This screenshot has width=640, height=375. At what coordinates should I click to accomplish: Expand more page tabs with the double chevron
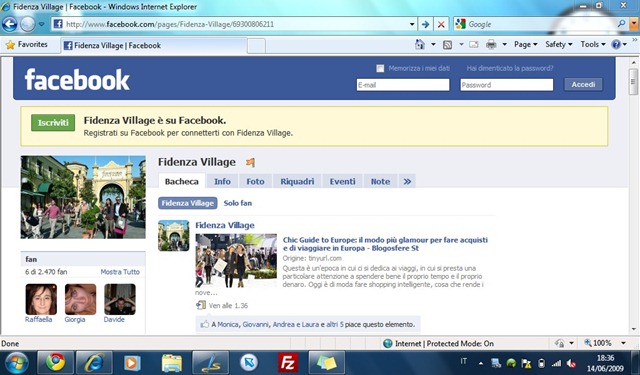click(407, 181)
